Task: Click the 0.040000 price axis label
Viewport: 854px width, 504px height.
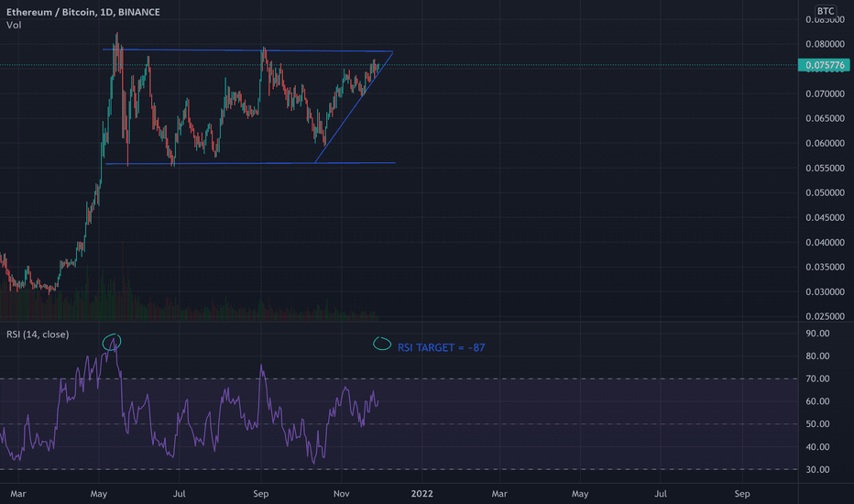Action: (x=825, y=243)
